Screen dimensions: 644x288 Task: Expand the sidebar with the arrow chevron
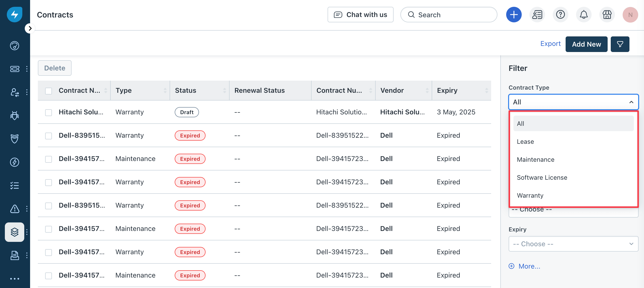pos(30,28)
